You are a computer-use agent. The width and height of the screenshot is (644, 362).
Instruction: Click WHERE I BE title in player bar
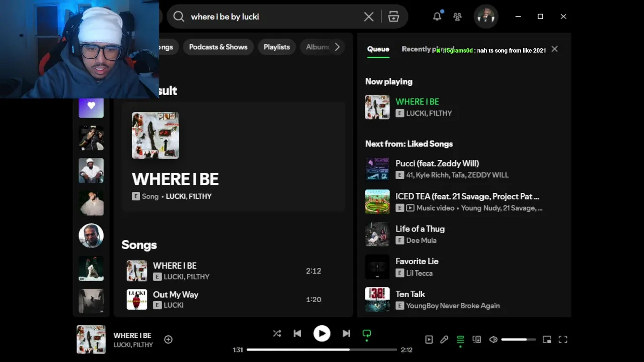click(132, 335)
